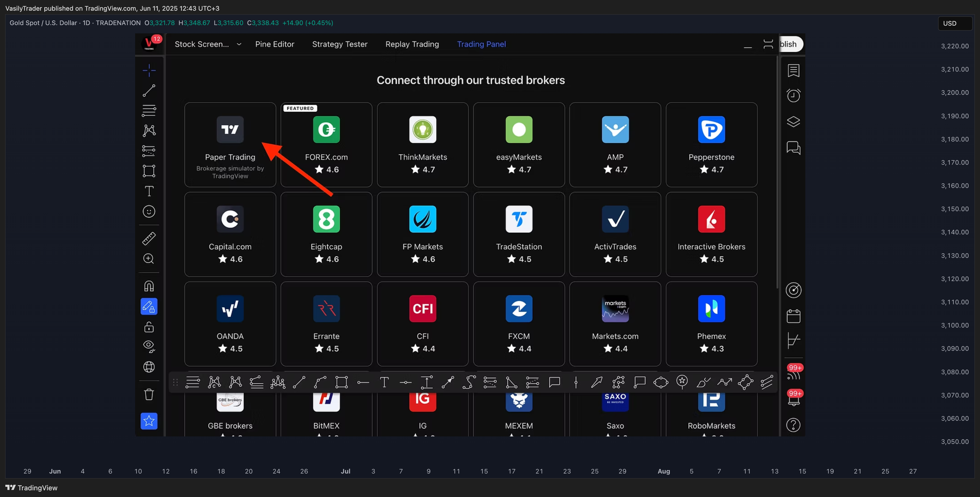The width and height of the screenshot is (980, 497).
Task: Select the FXCM broker card
Action: click(x=519, y=324)
